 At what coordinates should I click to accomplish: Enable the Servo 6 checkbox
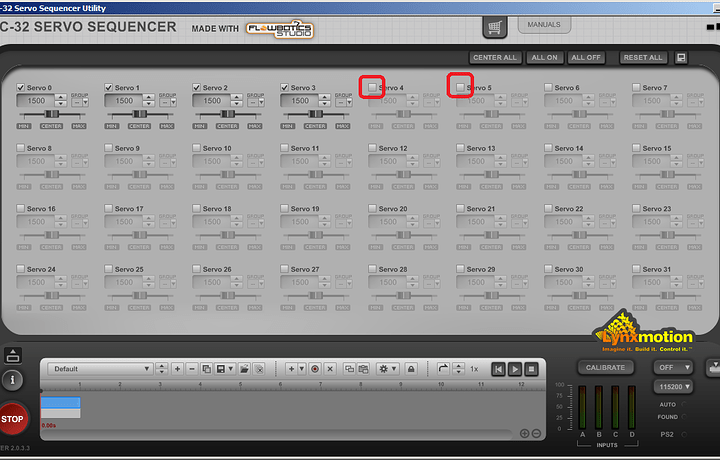548,87
